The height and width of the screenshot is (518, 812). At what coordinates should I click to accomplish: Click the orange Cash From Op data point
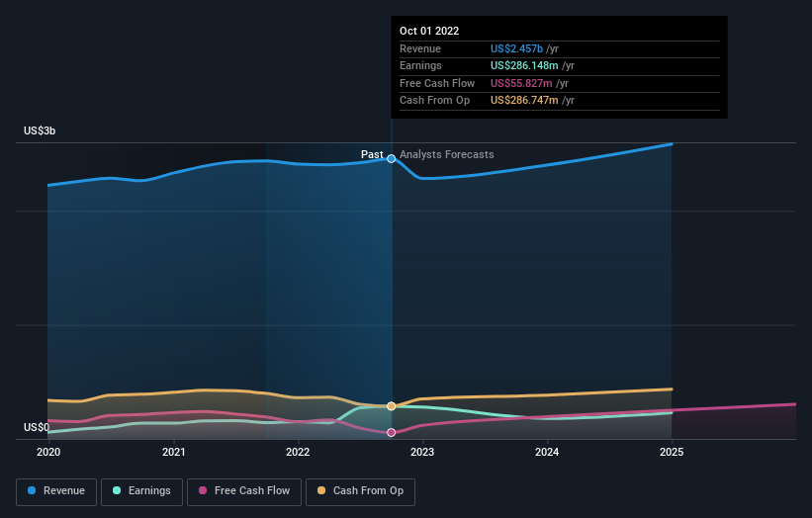392,406
